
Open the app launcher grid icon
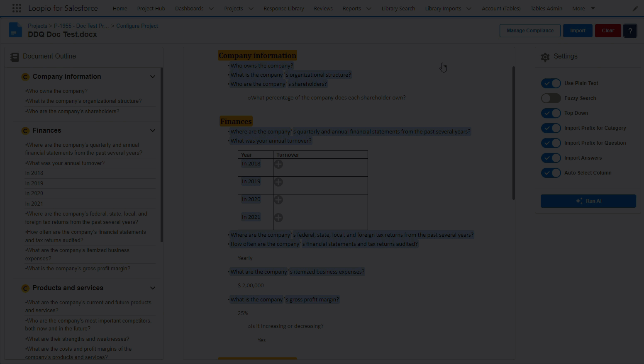click(x=17, y=8)
